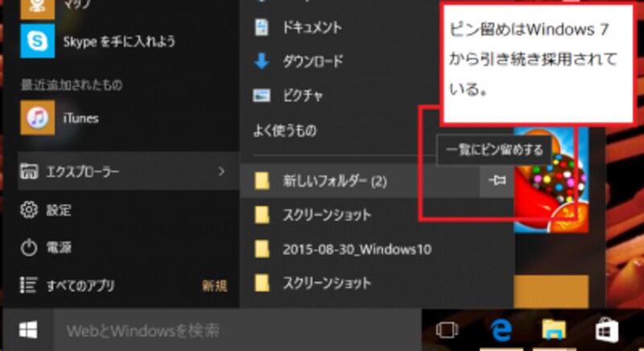
Task: Expand the エクスプローラー jump list chevron
Action: [x=221, y=171]
